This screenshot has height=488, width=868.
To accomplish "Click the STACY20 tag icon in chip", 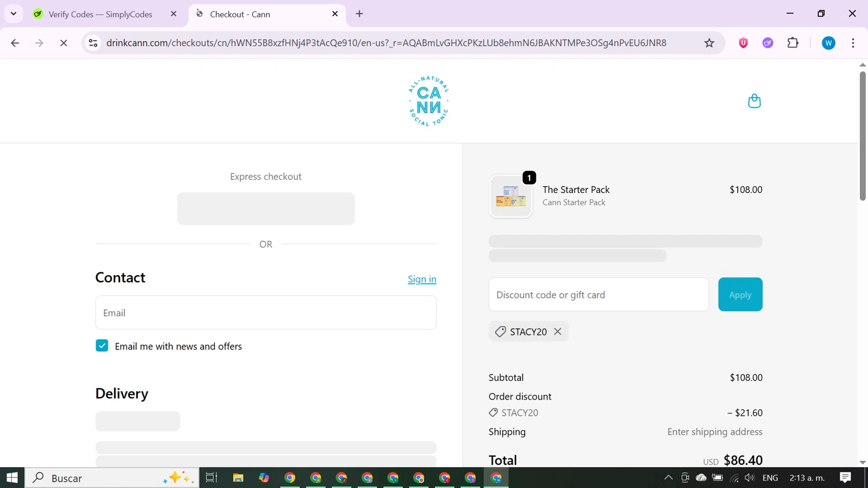I will coord(501,331).
